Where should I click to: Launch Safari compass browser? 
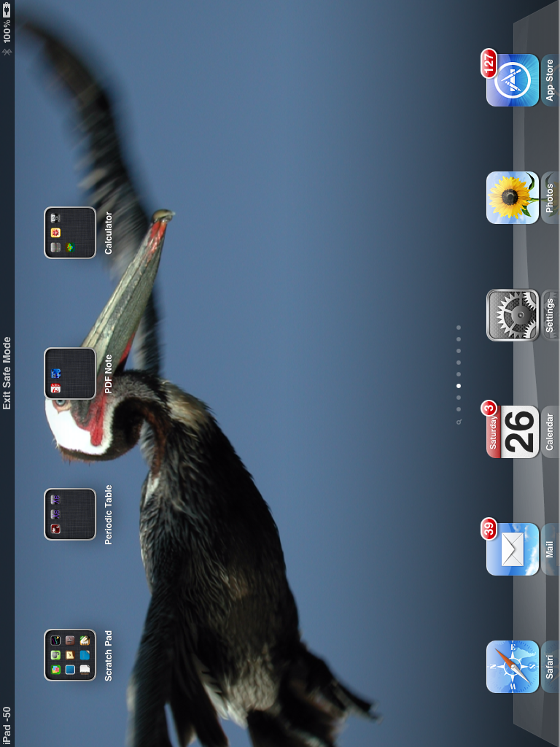(513, 667)
